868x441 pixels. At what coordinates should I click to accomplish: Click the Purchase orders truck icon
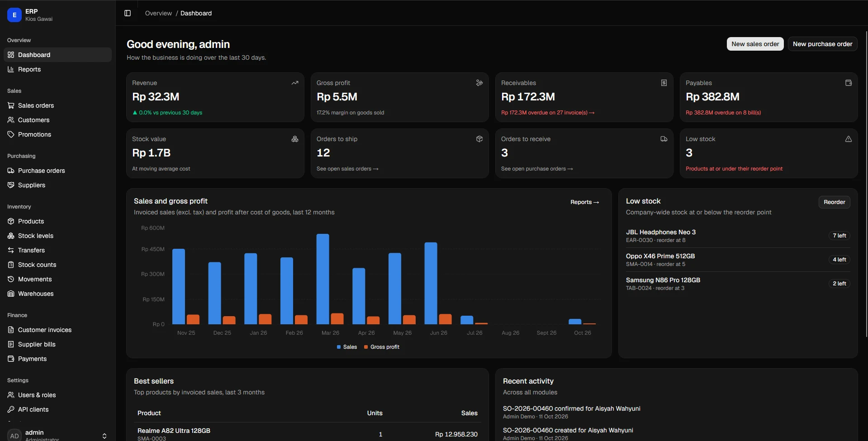[x=11, y=171]
